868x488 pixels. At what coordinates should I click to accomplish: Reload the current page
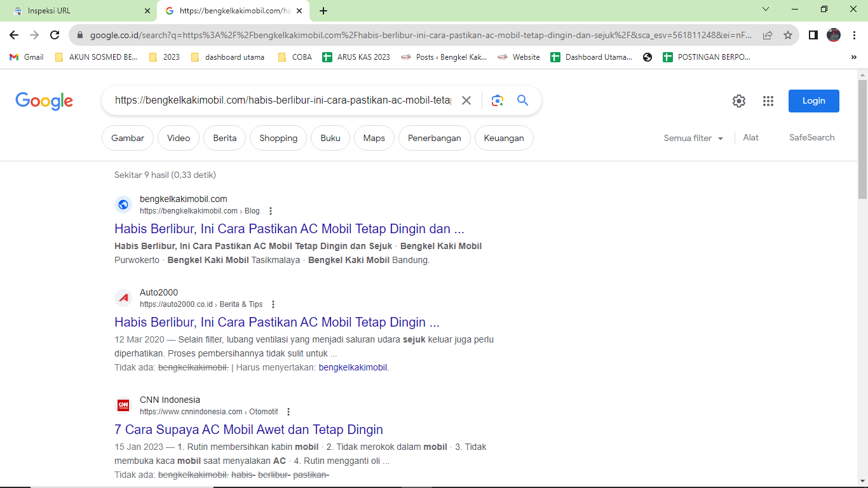55,35
